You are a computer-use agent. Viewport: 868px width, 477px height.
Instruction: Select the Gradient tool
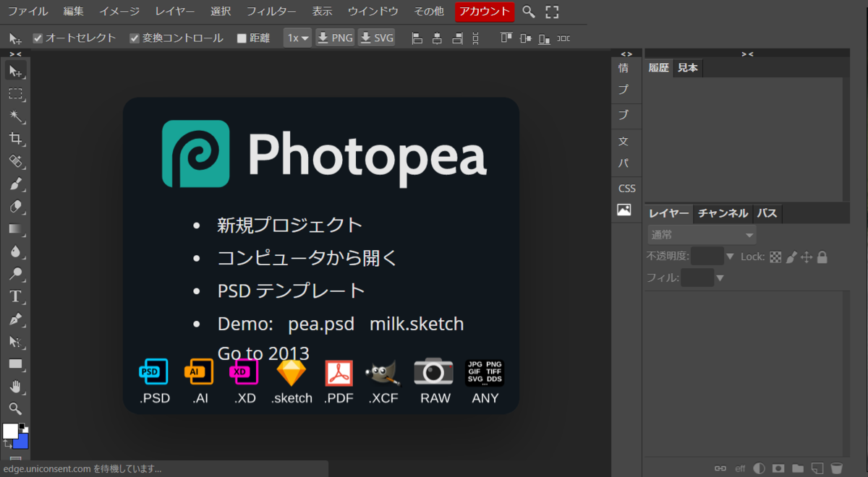(15, 229)
